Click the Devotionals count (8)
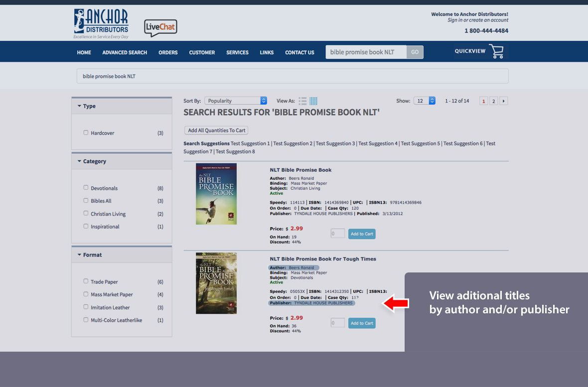The image size is (588, 387). 160,188
